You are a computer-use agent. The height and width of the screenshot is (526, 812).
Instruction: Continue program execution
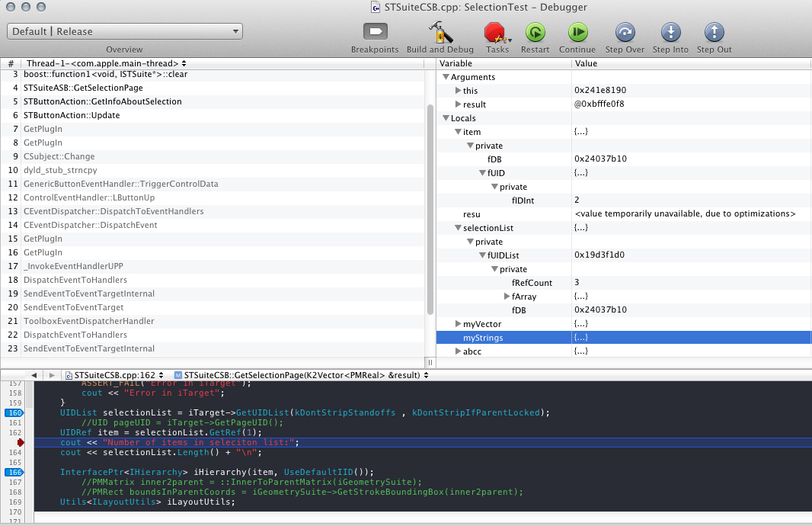(577, 32)
